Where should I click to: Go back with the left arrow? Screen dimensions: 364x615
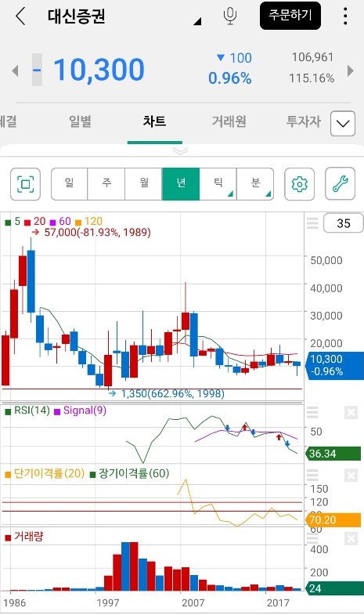tap(20, 16)
